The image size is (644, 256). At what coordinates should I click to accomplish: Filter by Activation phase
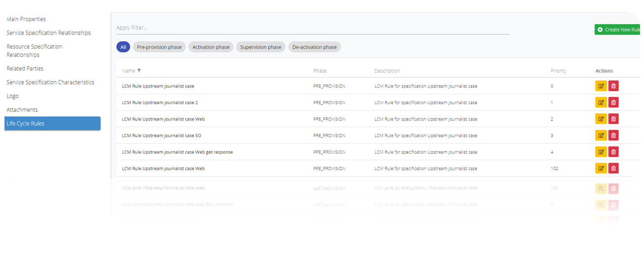pos(211,47)
